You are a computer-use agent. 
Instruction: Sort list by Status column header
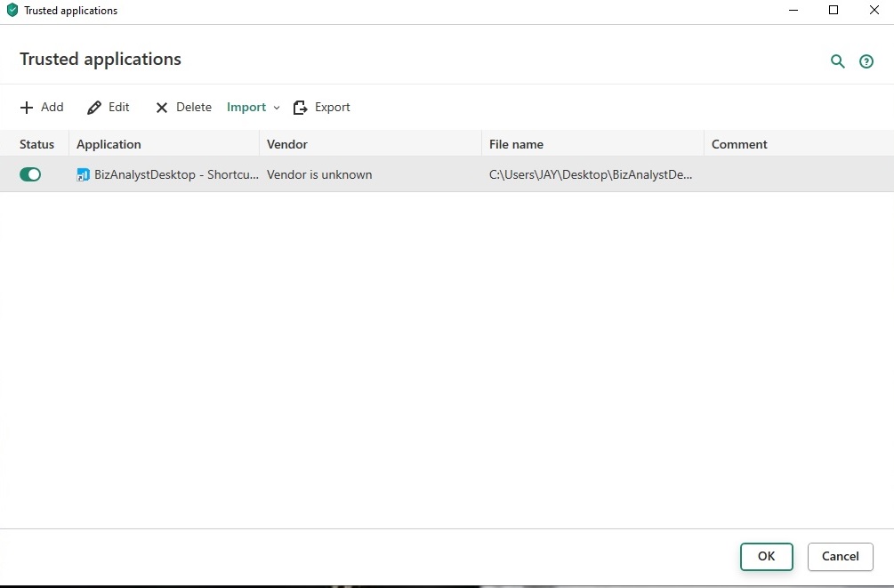point(36,144)
